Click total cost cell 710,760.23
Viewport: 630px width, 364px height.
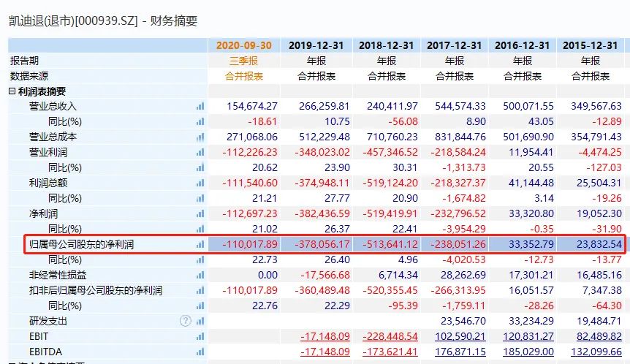click(x=392, y=137)
